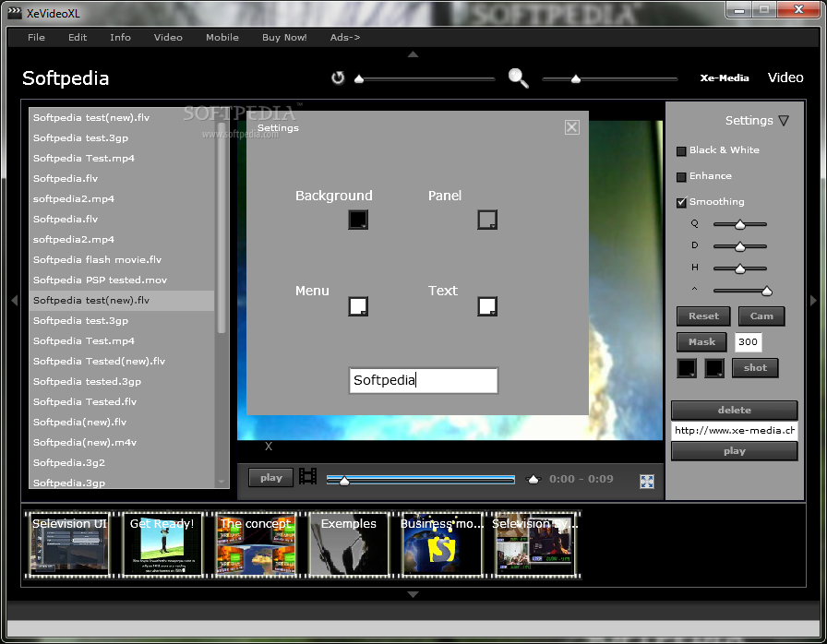This screenshot has width=827, height=644.
Task: Click the D slider handle
Action: [x=740, y=246]
